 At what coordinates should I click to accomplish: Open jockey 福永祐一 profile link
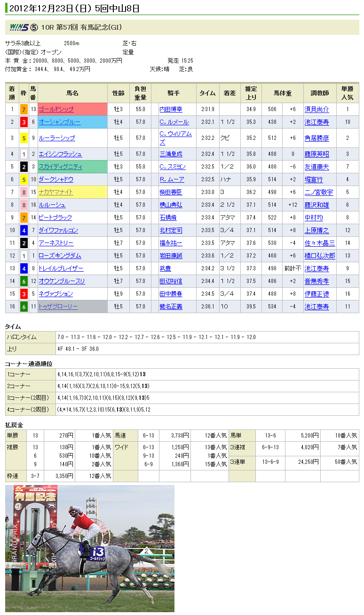click(x=171, y=243)
